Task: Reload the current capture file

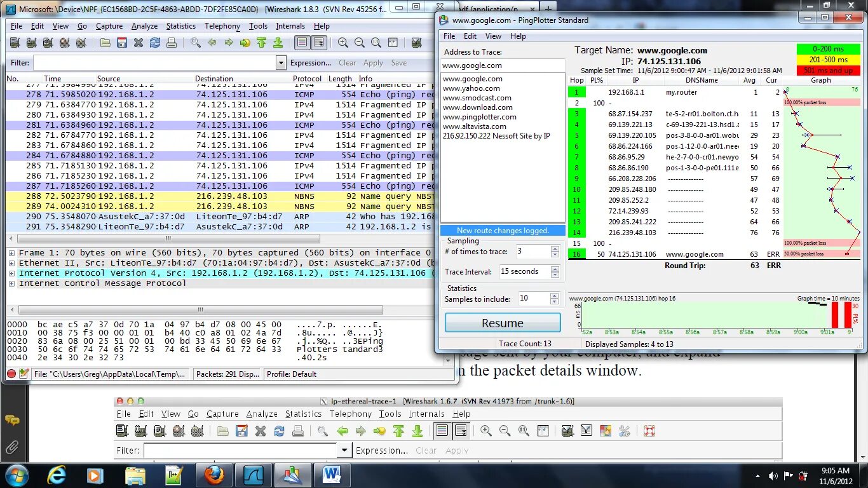Action: (155, 43)
